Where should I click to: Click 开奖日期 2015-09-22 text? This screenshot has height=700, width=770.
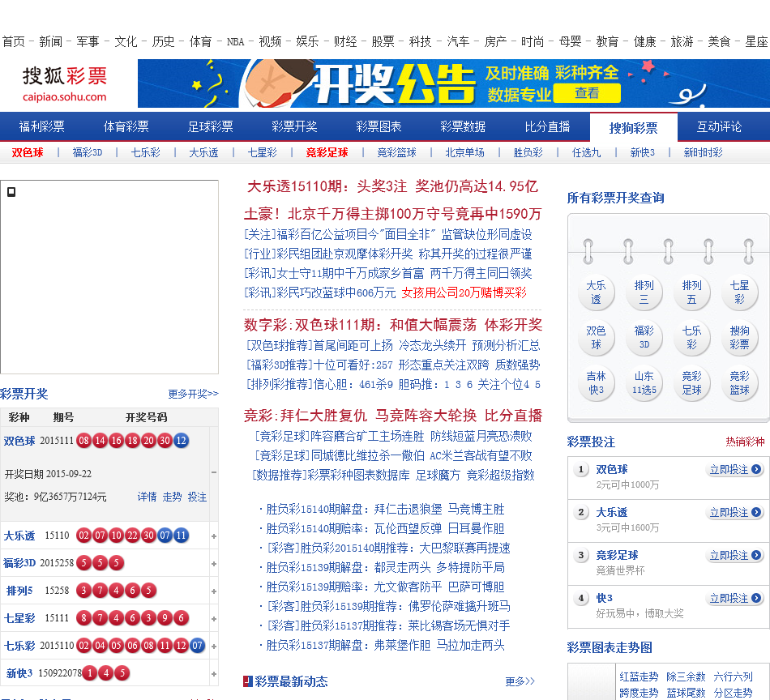48,474
